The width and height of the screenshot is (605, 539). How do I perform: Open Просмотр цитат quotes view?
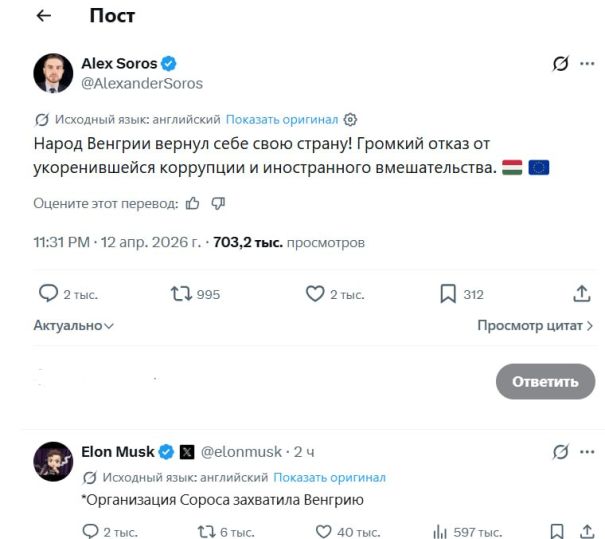[535, 325]
